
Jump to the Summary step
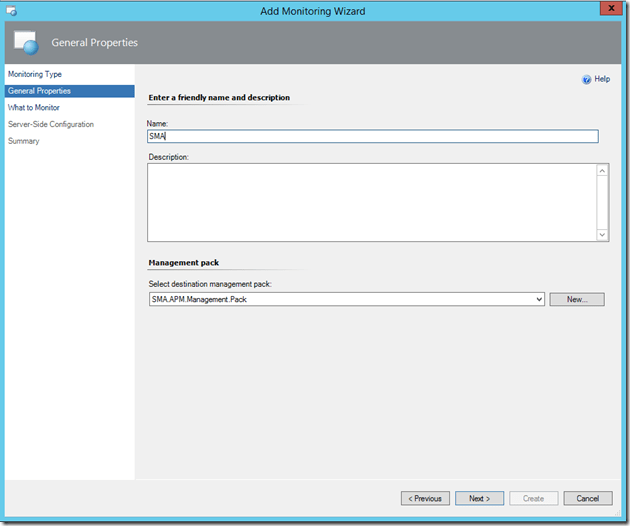pyautogui.click(x=24, y=141)
